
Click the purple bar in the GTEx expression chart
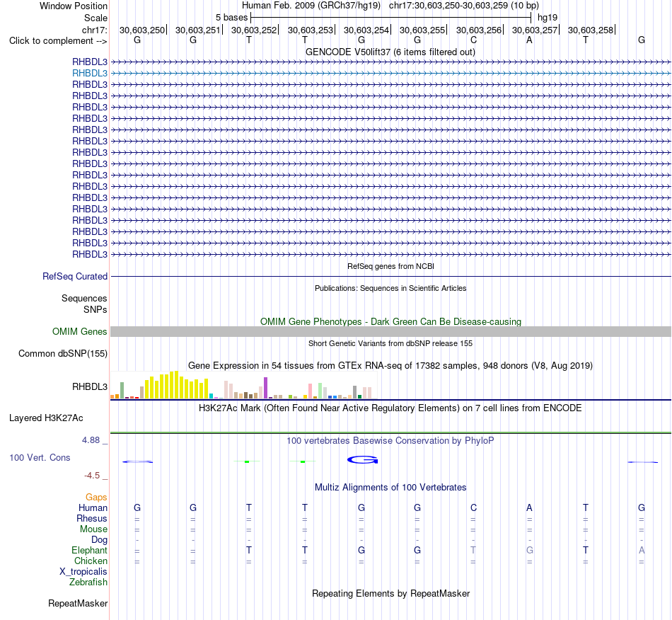pyautogui.click(x=266, y=388)
